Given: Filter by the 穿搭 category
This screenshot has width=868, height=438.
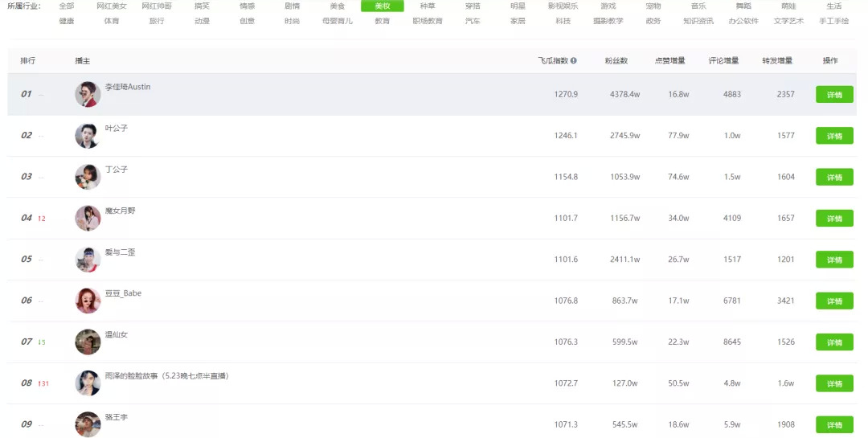Looking at the screenshot, I should click(x=473, y=6).
